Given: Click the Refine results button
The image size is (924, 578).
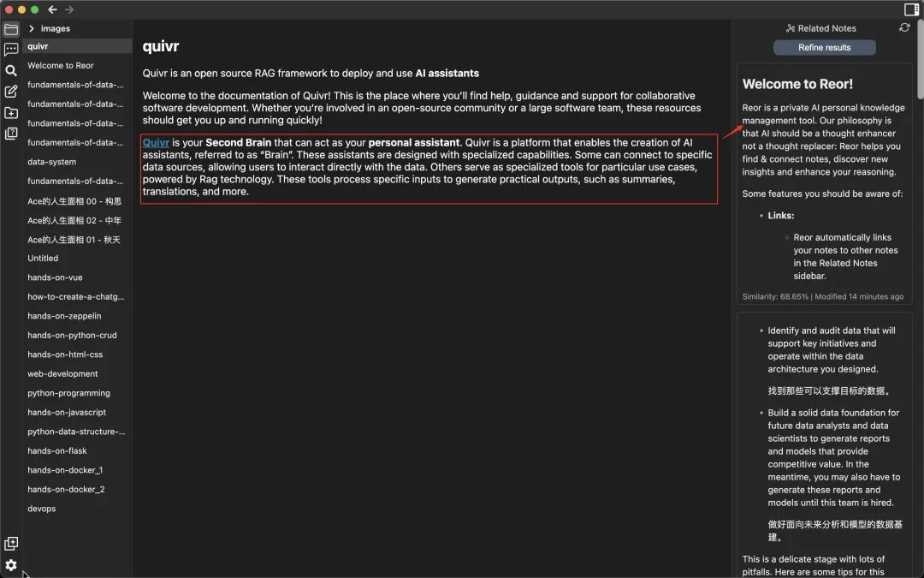Looking at the screenshot, I should point(825,47).
